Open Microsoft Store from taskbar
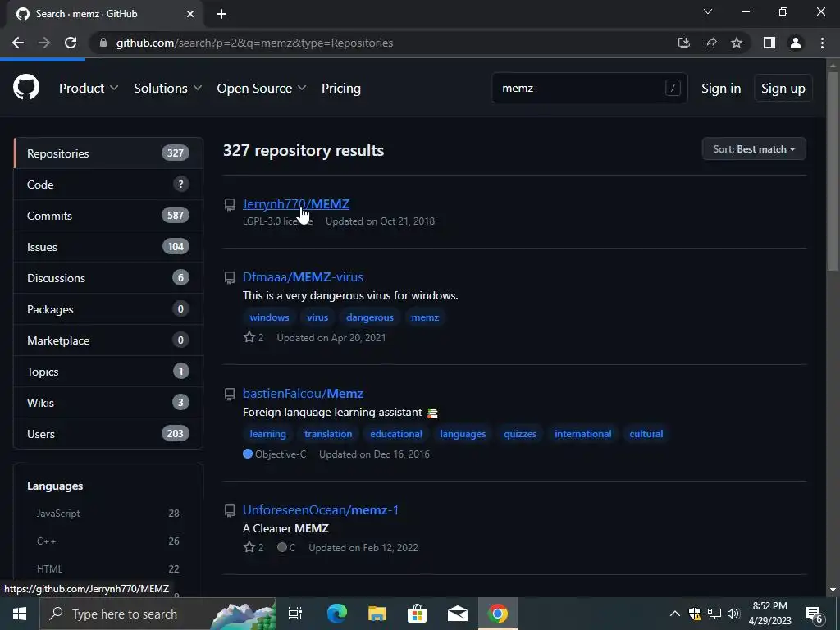Viewport: 840px width, 630px height. [418, 614]
